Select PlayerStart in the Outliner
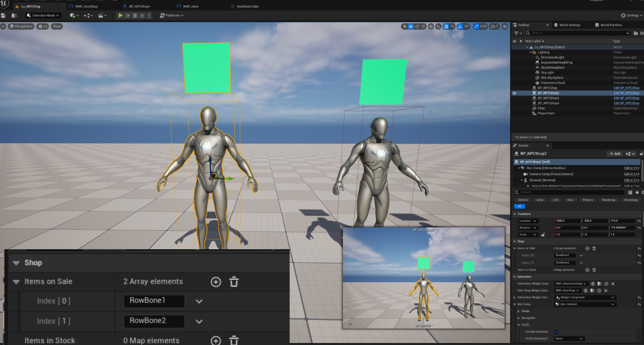The image size is (644, 345). (x=546, y=113)
